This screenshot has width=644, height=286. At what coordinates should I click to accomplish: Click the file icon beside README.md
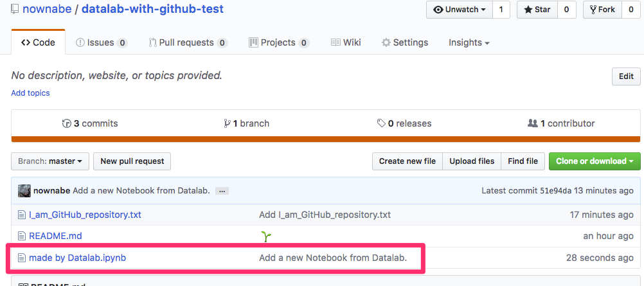click(21, 236)
